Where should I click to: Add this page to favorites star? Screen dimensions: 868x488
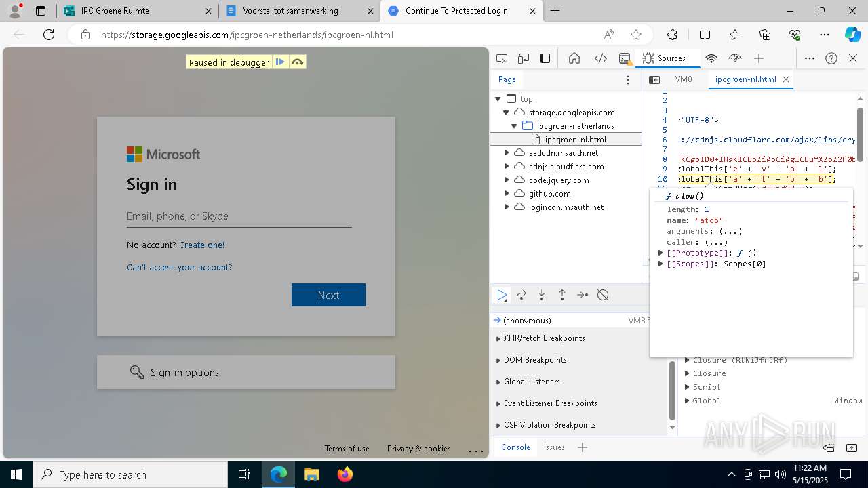click(636, 35)
